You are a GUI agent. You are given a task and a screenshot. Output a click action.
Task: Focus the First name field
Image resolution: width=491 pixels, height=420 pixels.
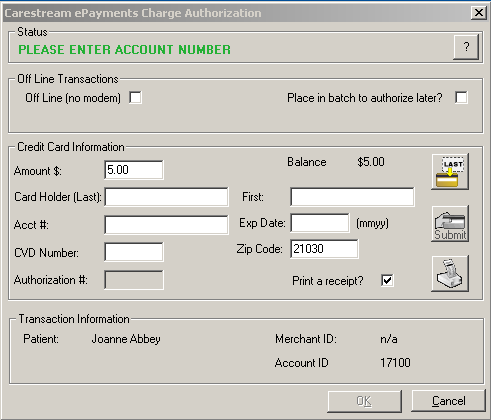[352, 197]
